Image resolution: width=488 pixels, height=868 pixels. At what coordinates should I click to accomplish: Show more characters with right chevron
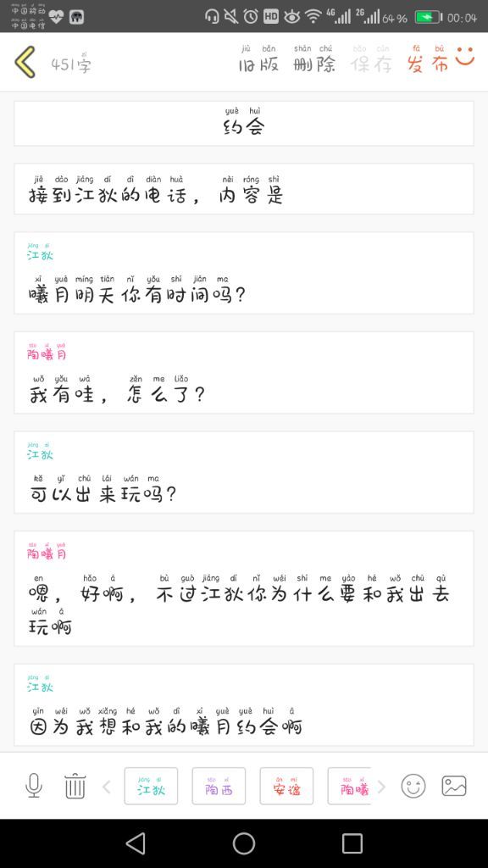(381, 786)
